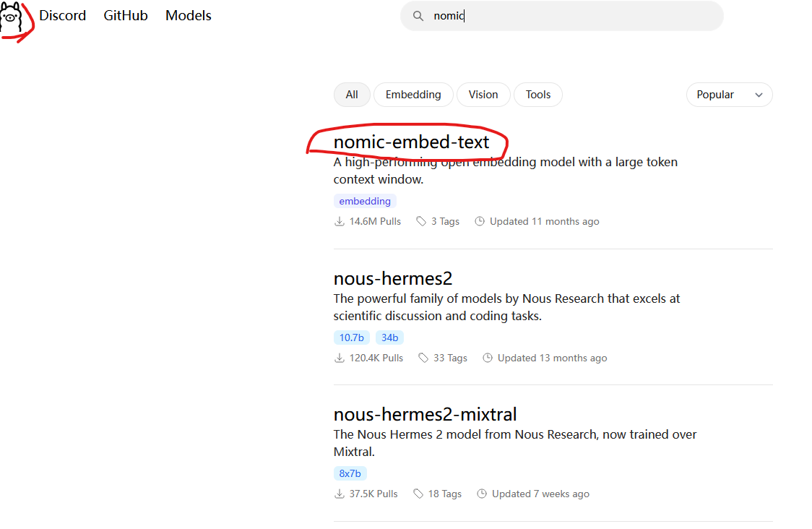812x529 pixels.
Task: Click the download icon beside 120.4K Pulls
Action: click(340, 358)
